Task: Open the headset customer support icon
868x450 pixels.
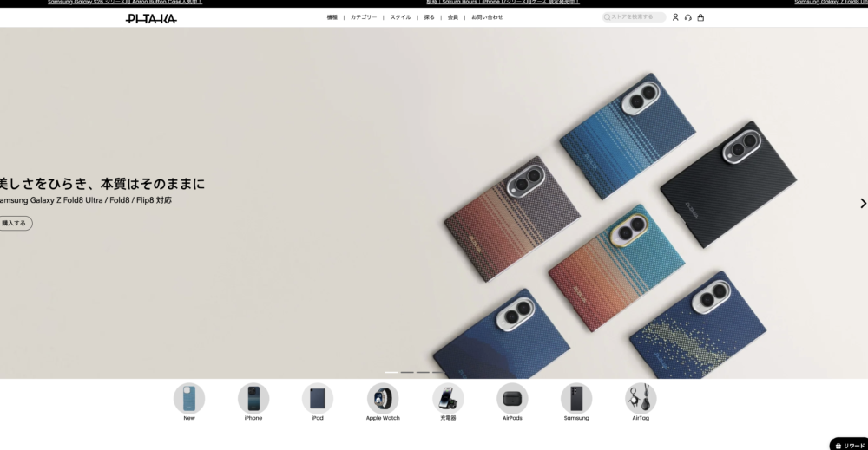Action: click(688, 17)
